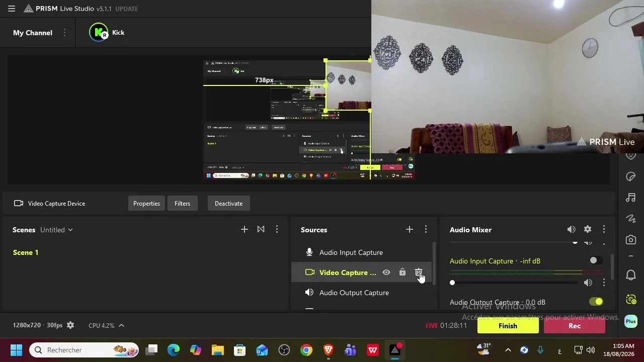Open output settings gear beside 30fps
This screenshot has height=362, width=644.
point(70,325)
